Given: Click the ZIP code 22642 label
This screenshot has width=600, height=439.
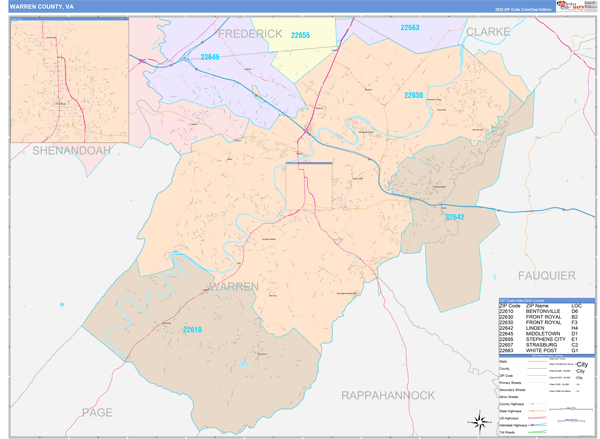Looking at the screenshot, I should (x=455, y=217).
